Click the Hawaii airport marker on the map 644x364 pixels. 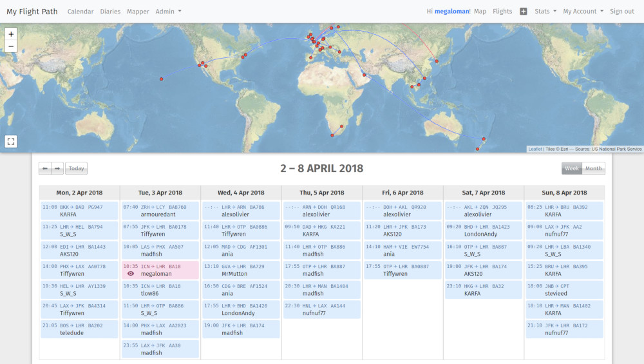click(161, 79)
